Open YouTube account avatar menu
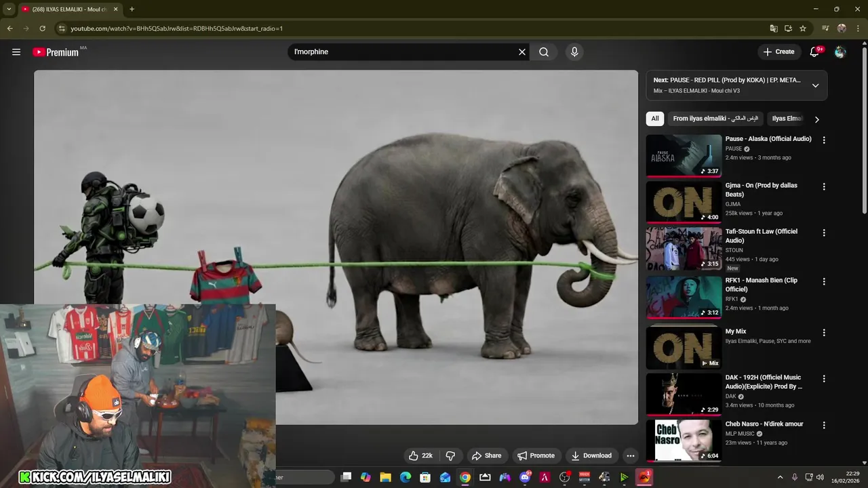Image resolution: width=868 pixels, height=488 pixels. pos(840,52)
